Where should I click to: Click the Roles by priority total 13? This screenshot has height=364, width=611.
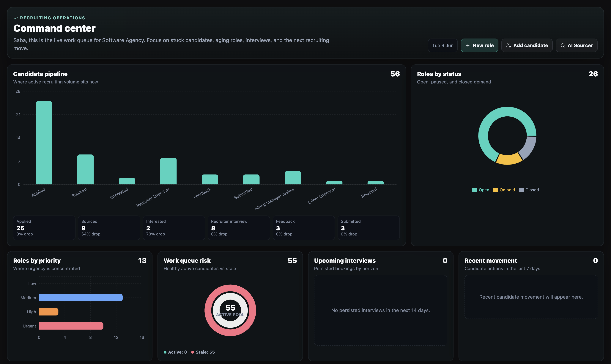[142, 260]
